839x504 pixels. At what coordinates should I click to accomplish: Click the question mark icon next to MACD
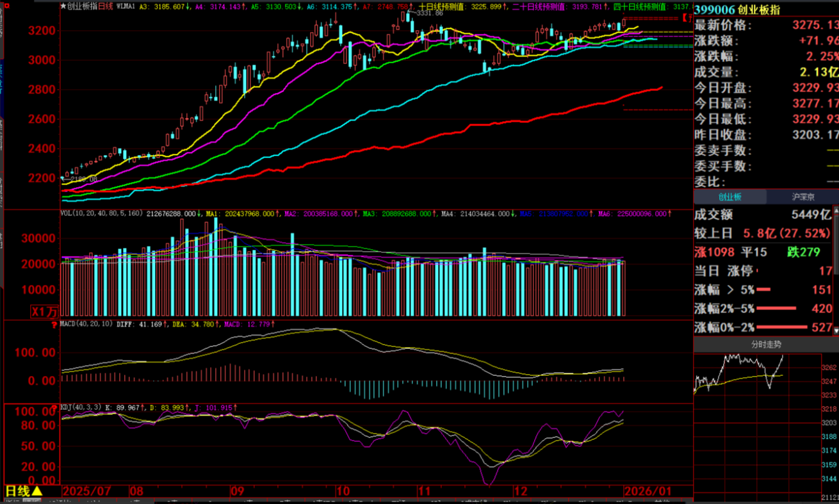(54, 324)
